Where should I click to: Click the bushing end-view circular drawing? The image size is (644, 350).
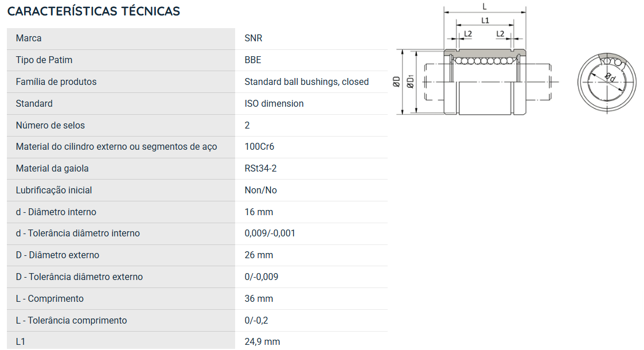pyautogui.click(x=607, y=82)
